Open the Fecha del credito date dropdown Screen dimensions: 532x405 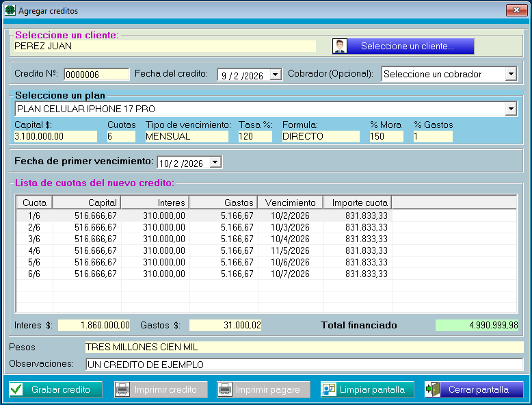tap(276, 75)
